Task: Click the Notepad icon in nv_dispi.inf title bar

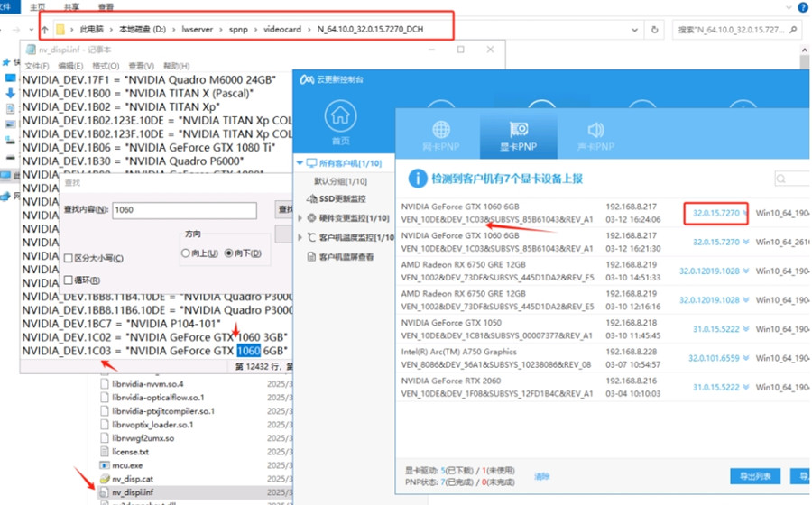Action: pos(31,50)
